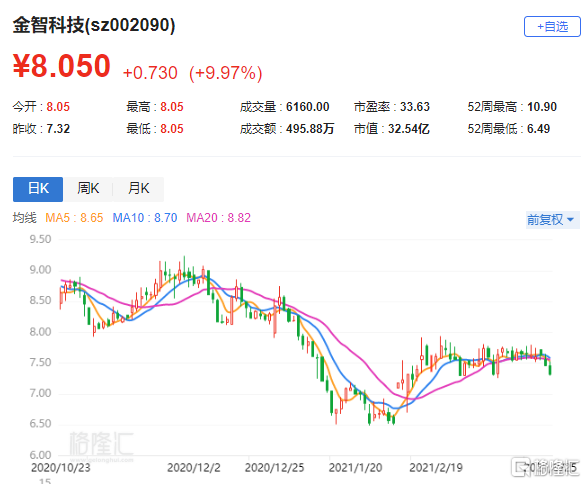
Task: Click the 最低 8.05 value
Action: tap(172, 129)
